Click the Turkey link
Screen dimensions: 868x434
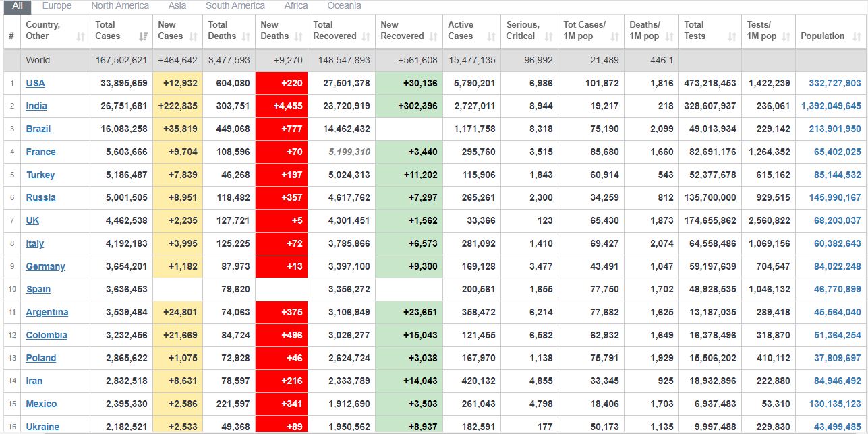pos(40,175)
